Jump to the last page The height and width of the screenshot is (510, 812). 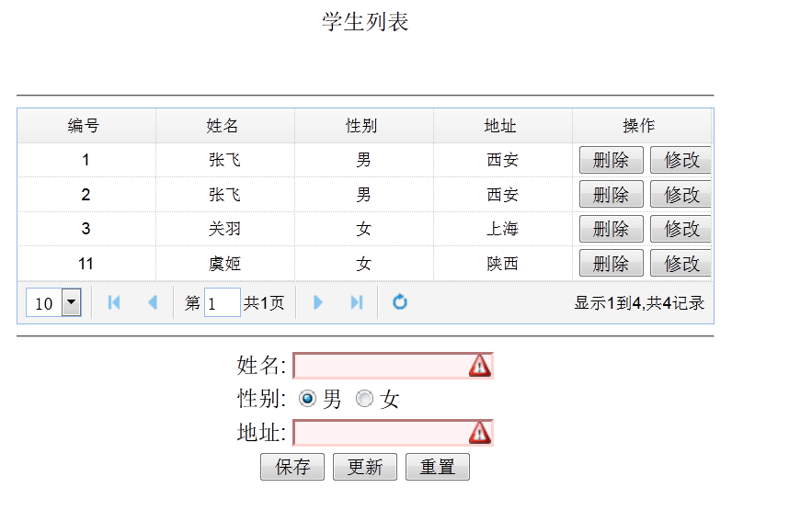356,302
